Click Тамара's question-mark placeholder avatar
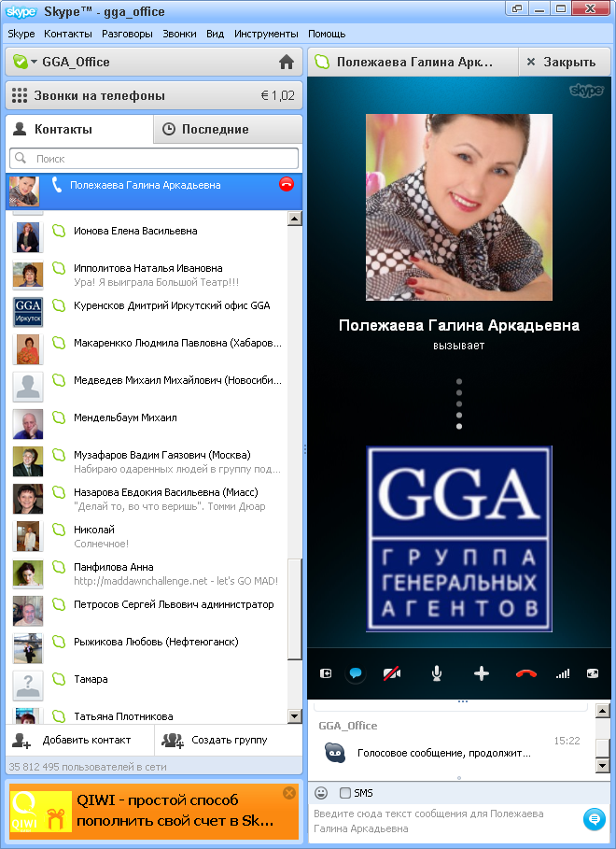The width and height of the screenshot is (616, 849). 28,686
